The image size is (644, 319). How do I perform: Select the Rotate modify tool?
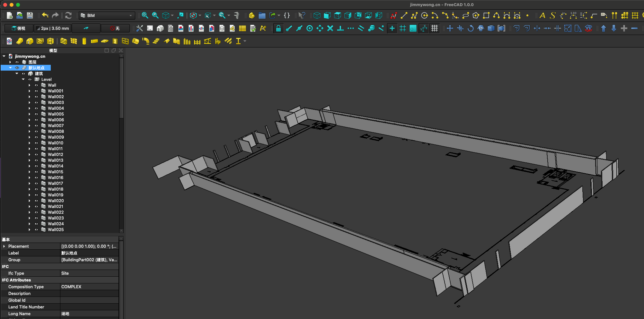(470, 28)
